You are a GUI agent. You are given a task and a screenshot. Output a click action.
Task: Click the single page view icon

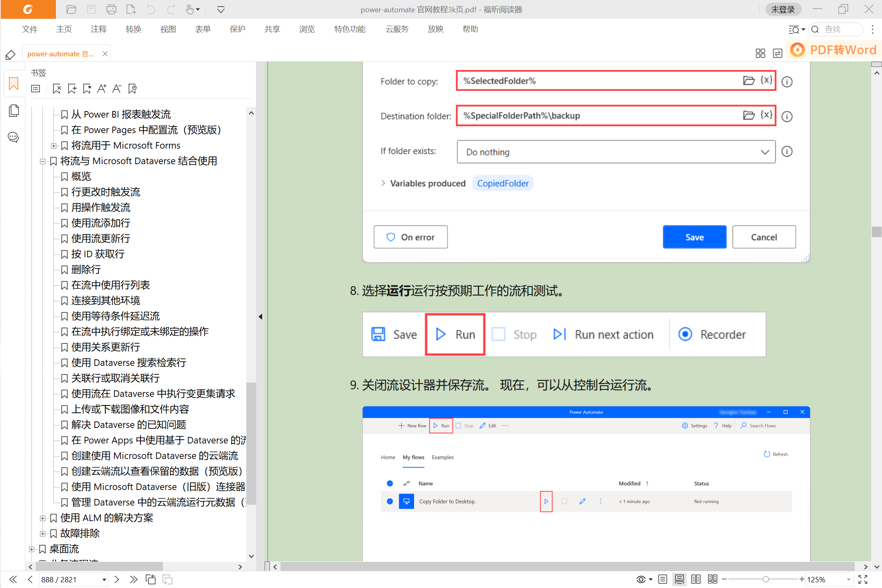663,579
